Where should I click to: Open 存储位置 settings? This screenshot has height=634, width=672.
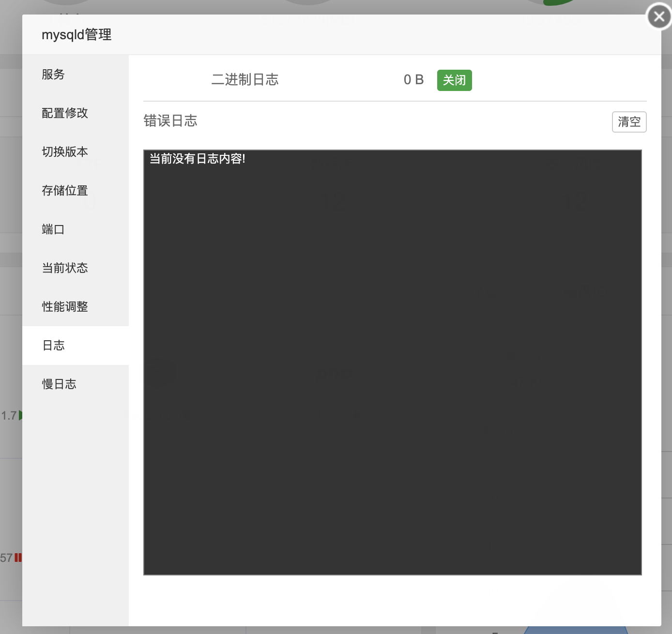point(76,191)
